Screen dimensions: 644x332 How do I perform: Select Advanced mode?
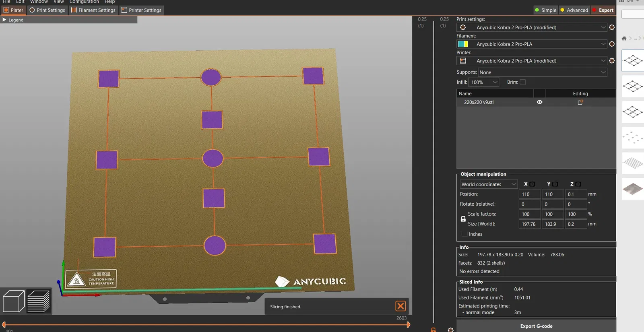(574, 10)
